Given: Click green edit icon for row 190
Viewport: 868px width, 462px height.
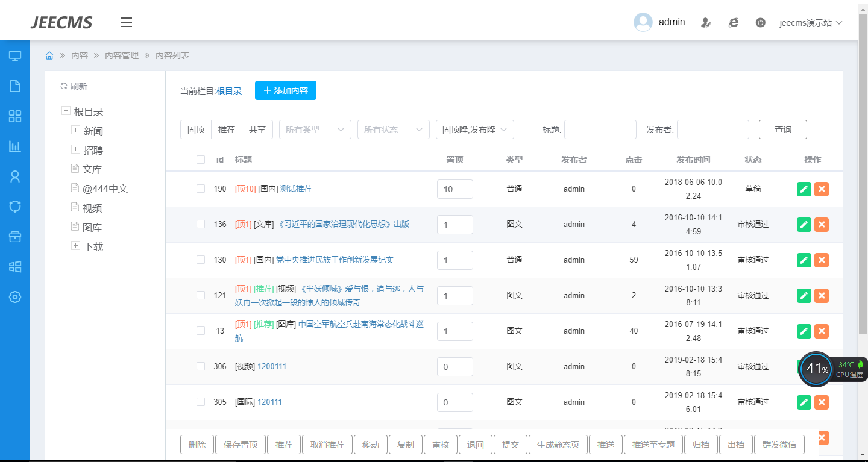Looking at the screenshot, I should click(804, 189).
